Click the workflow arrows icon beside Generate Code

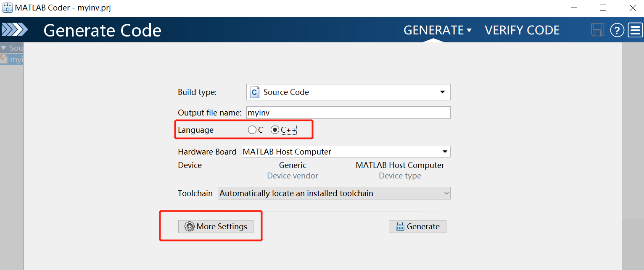point(15,30)
